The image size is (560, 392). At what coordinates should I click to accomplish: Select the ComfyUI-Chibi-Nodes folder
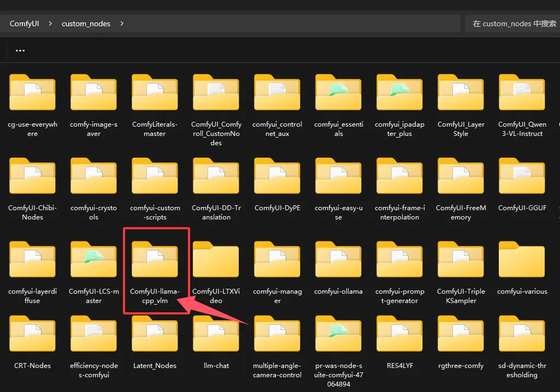(x=32, y=176)
